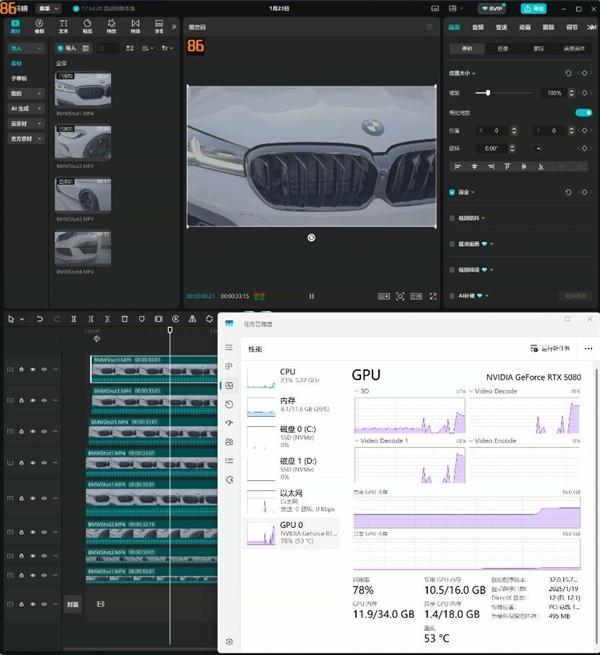Click the undo arrow in timeline toolbar
600x655 pixels.
click(39, 319)
